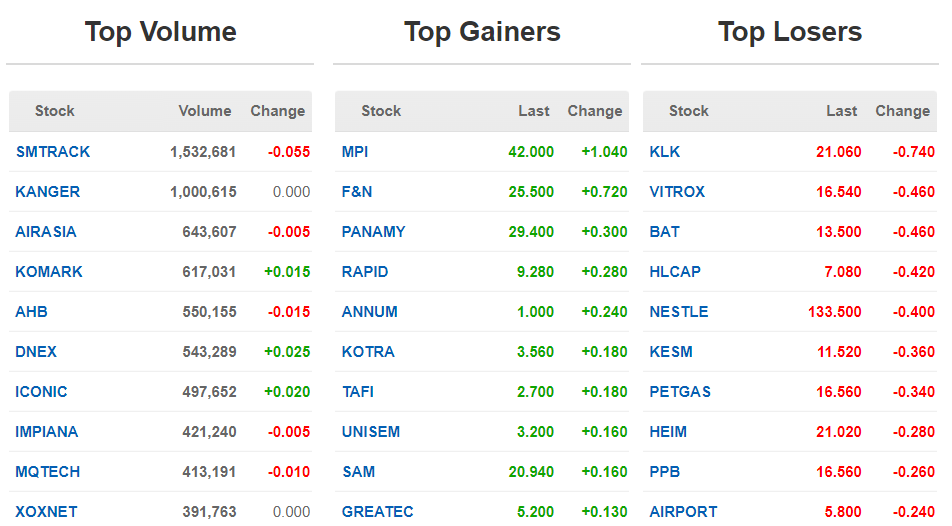Open the GREATEC stock link
The image size is (952, 526).
(x=378, y=512)
